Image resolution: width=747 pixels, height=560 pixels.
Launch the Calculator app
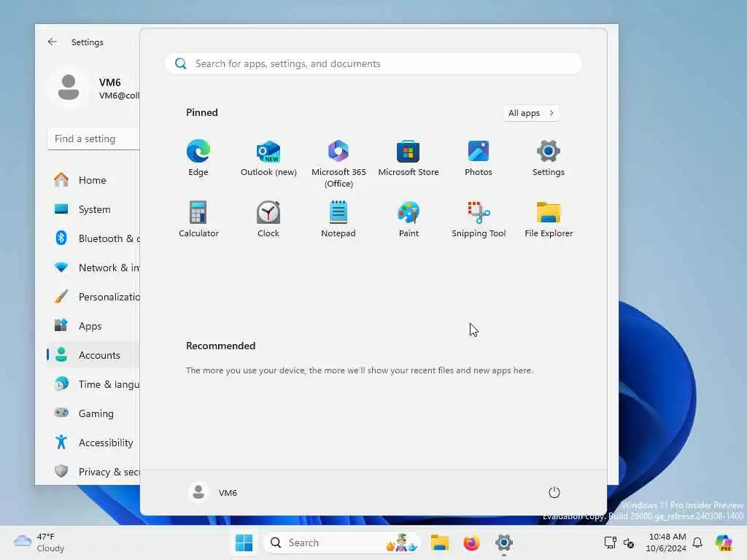pos(198,219)
